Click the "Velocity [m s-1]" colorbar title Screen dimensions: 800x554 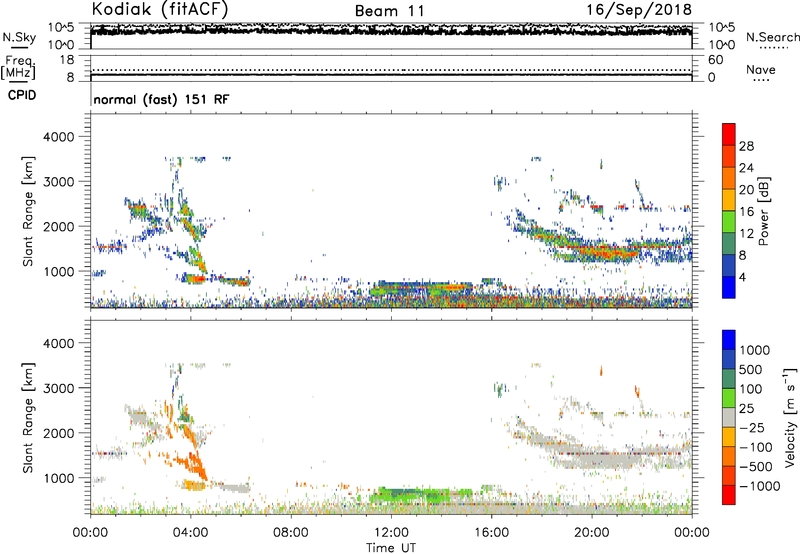790,417
